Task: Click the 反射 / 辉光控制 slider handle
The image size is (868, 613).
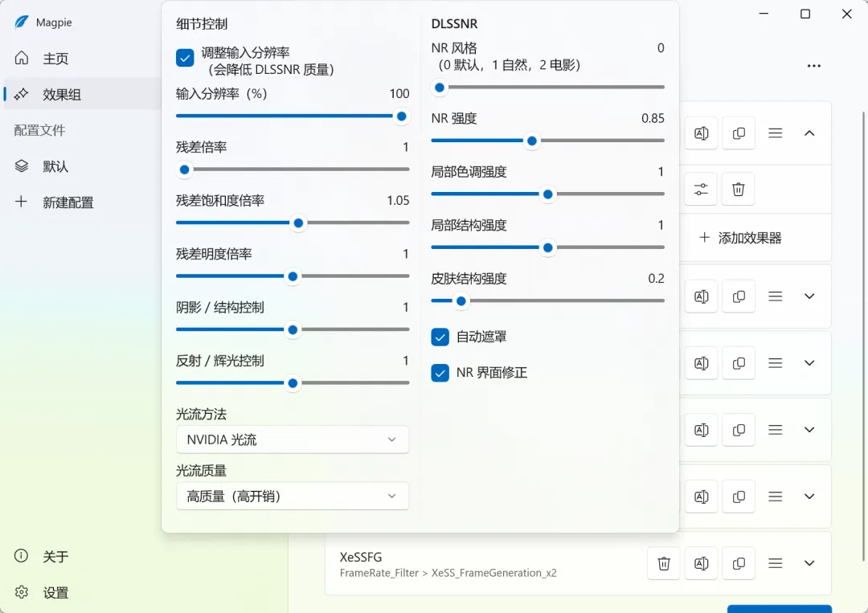Action: click(x=293, y=383)
